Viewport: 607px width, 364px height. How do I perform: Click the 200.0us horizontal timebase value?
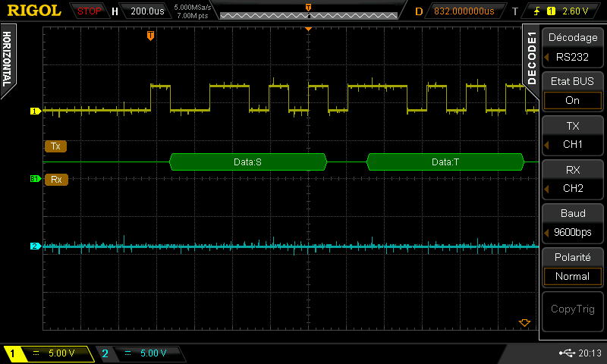pos(147,11)
